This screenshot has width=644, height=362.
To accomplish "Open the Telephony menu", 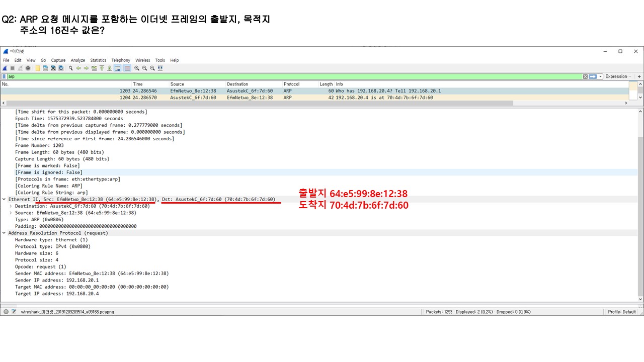I will point(121,60).
